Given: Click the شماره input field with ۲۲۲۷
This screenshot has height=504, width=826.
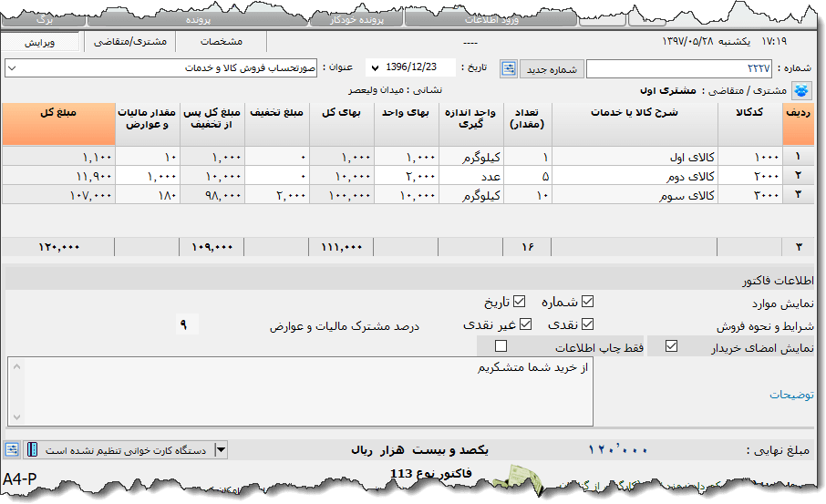Looking at the screenshot, I should 678,68.
